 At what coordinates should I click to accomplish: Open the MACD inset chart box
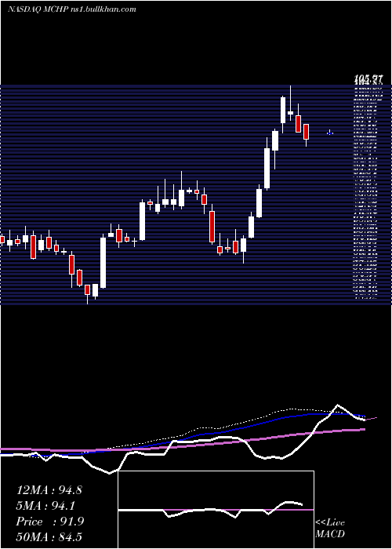pyautogui.click(x=216, y=510)
